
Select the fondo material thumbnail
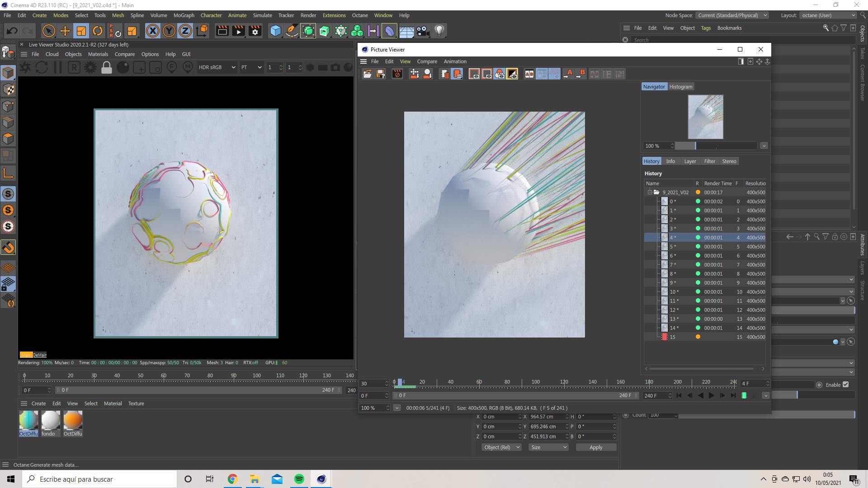pos(50,420)
